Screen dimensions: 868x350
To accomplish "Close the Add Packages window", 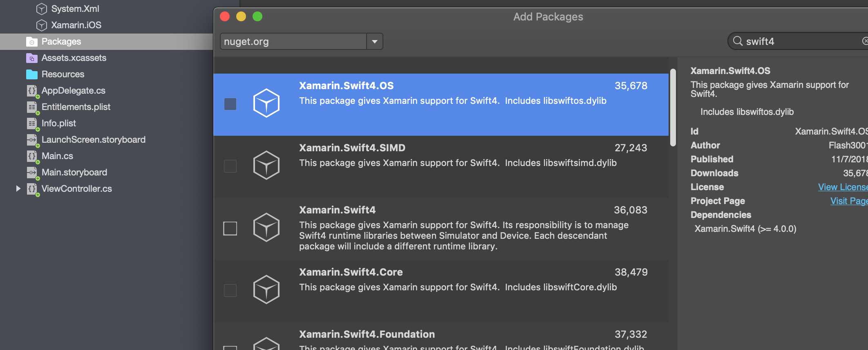I will point(225,16).
